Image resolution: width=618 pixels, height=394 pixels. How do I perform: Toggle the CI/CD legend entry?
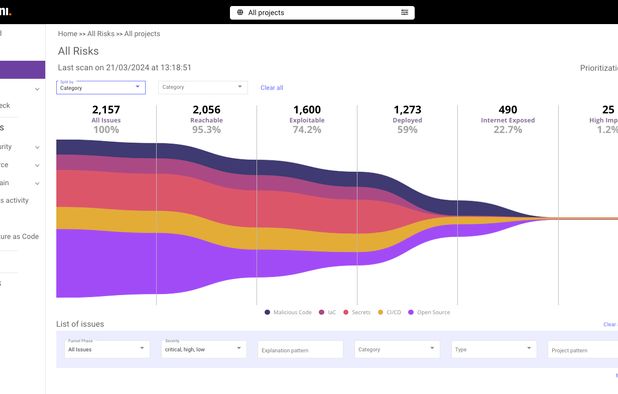(x=389, y=312)
